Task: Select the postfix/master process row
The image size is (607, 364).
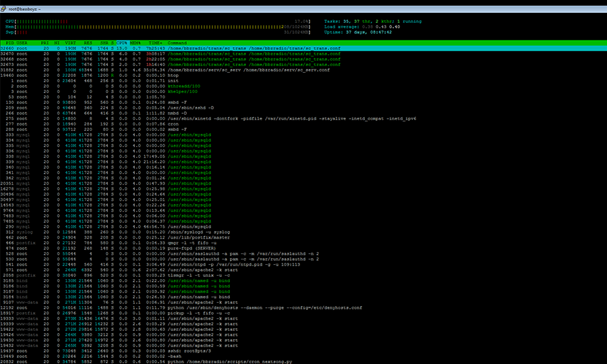Action: pyautogui.click(x=303, y=237)
